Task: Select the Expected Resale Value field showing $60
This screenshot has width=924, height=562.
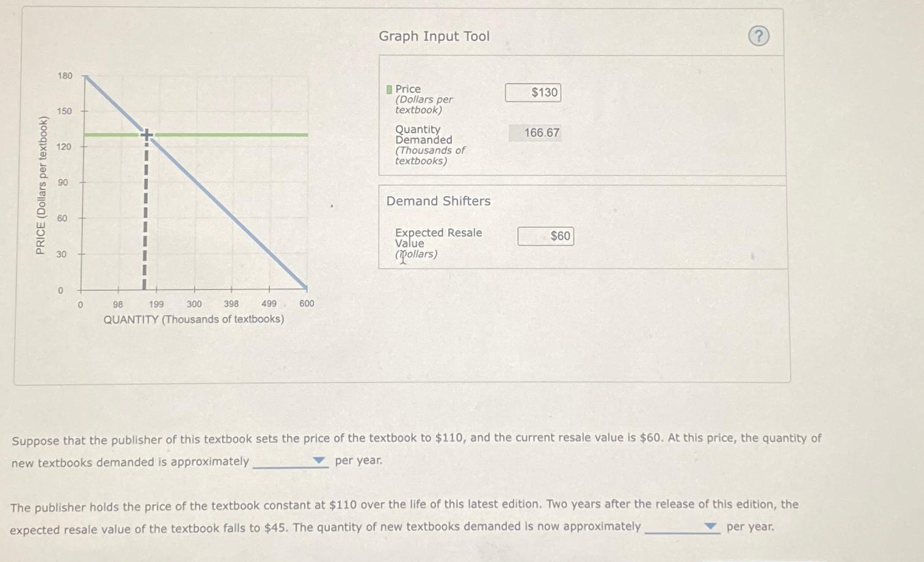Action: point(545,236)
